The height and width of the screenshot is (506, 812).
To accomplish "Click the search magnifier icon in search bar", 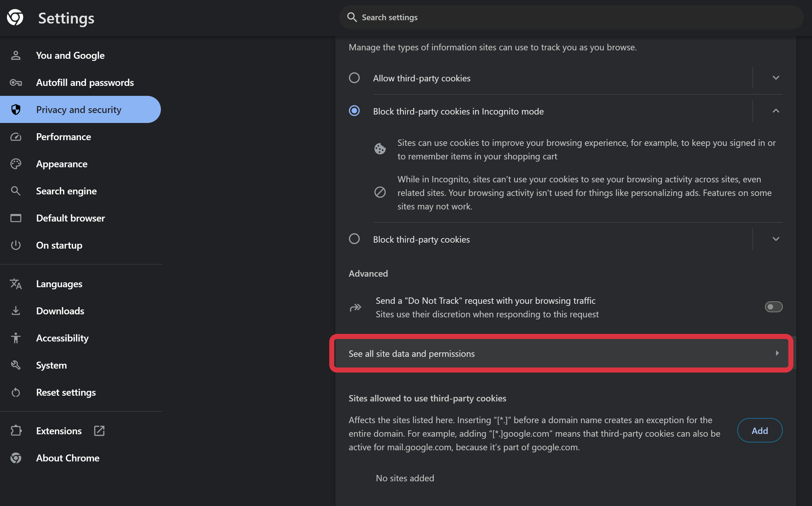I will pyautogui.click(x=352, y=17).
